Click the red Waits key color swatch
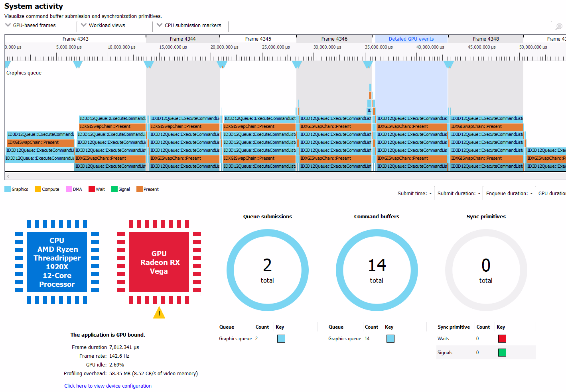Screen dimensions: 566x392 coord(502,339)
